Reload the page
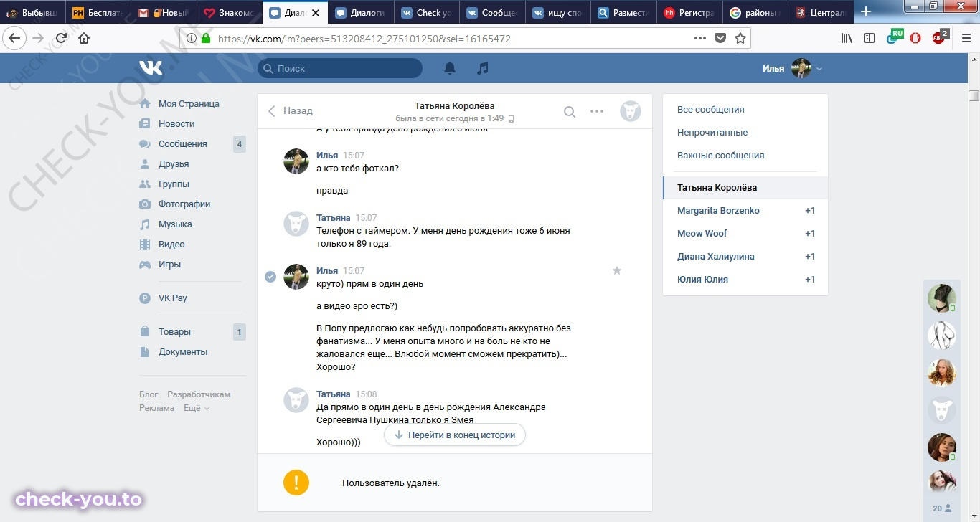This screenshot has height=522, width=980. pyautogui.click(x=61, y=38)
